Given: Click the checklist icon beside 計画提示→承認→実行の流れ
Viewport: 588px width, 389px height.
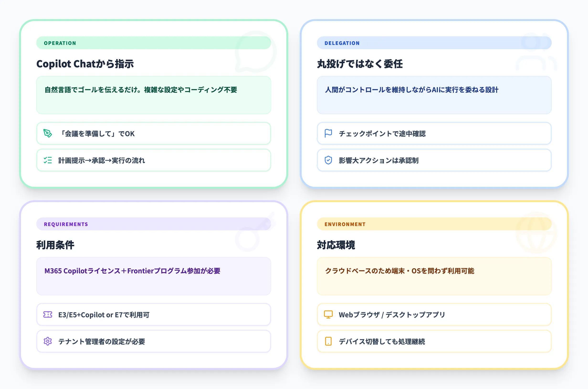Looking at the screenshot, I should tap(47, 160).
